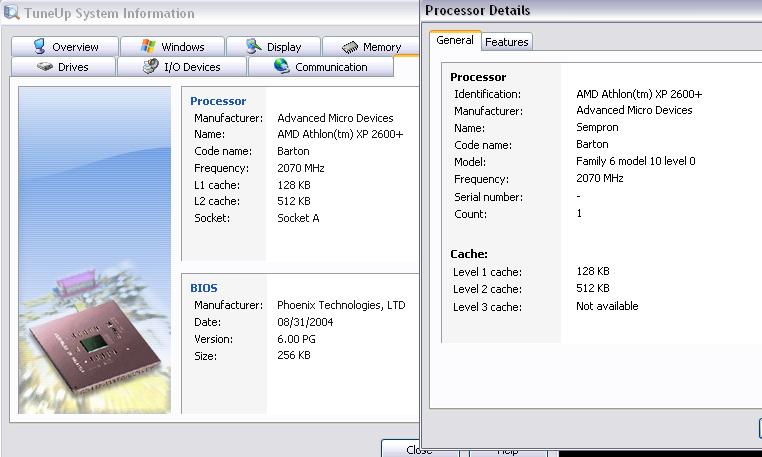The image size is (762, 457).
Task: Select 'Barton' code name in System Information
Action: click(293, 151)
